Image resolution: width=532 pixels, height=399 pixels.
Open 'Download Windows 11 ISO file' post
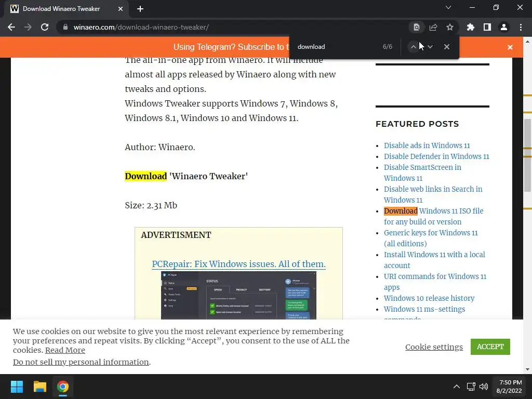pos(434,216)
